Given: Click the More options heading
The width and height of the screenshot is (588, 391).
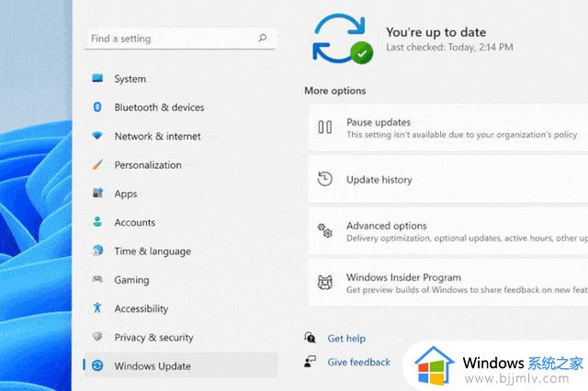Looking at the screenshot, I should pyautogui.click(x=334, y=91).
